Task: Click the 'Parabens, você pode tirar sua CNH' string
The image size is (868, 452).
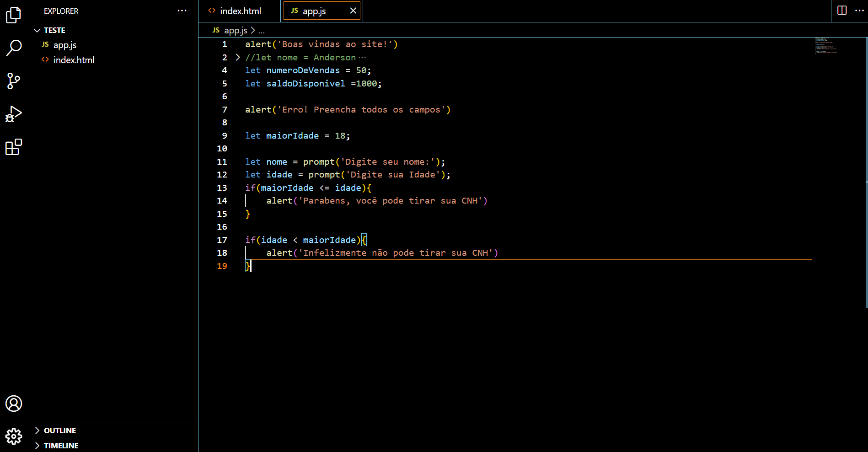Action: pyautogui.click(x=391, y=201)
